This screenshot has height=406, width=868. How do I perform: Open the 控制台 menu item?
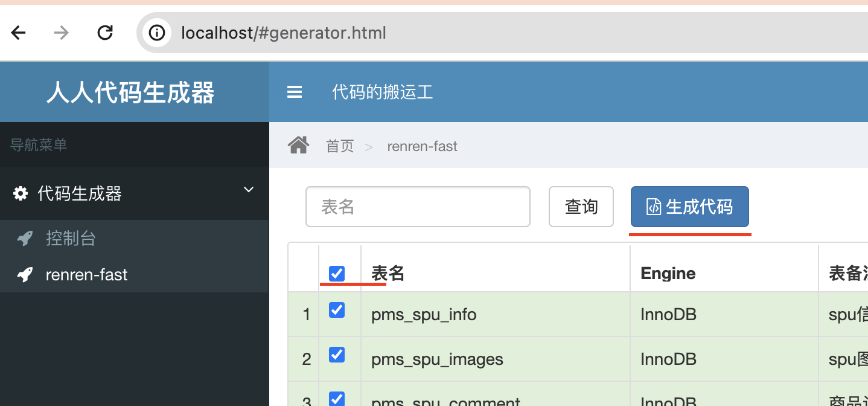pyautogui.click(x=71, y=239)
